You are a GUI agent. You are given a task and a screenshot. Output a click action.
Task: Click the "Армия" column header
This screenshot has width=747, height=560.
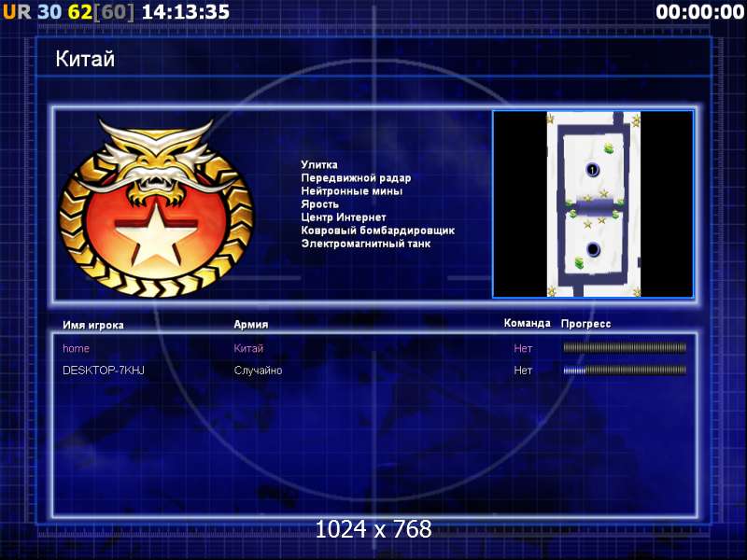click(x=250, y=324)
